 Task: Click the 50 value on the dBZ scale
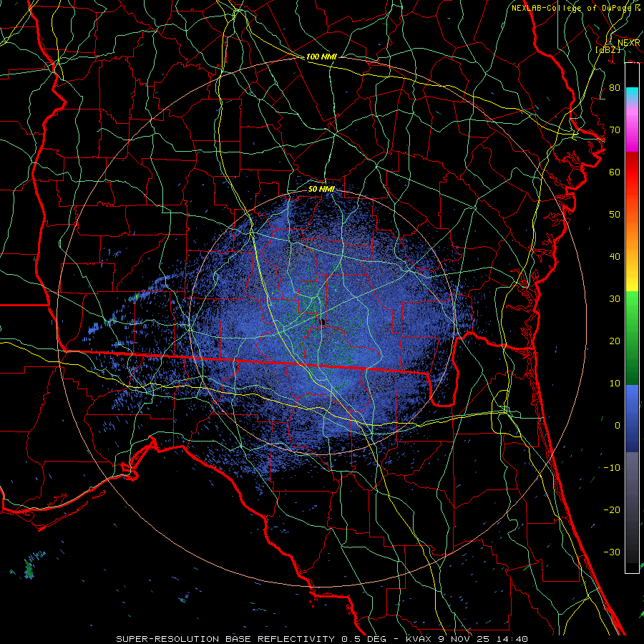(615, 215)
